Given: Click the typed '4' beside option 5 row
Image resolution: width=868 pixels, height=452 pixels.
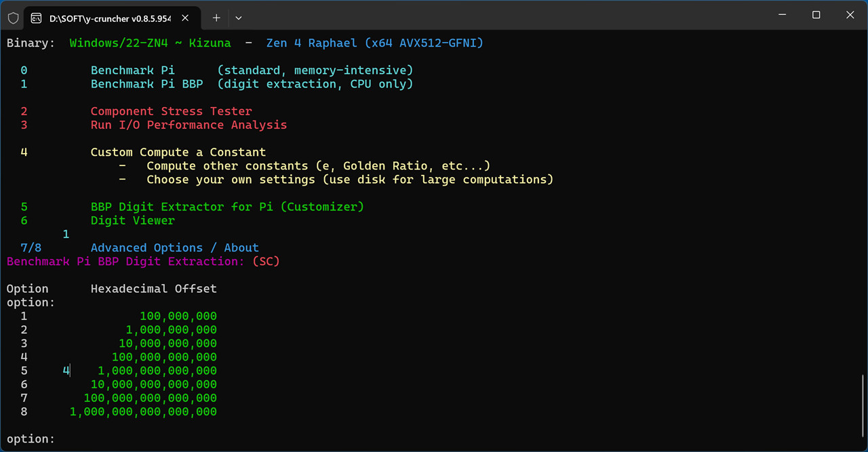Looking at the screenshot, I should click(x=66, y=371).
